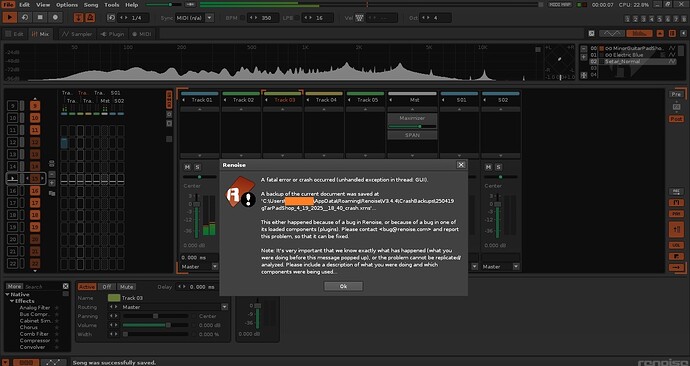
Task: Select view preset number 8
Action: pyautogui.click(x=683, y=19)
